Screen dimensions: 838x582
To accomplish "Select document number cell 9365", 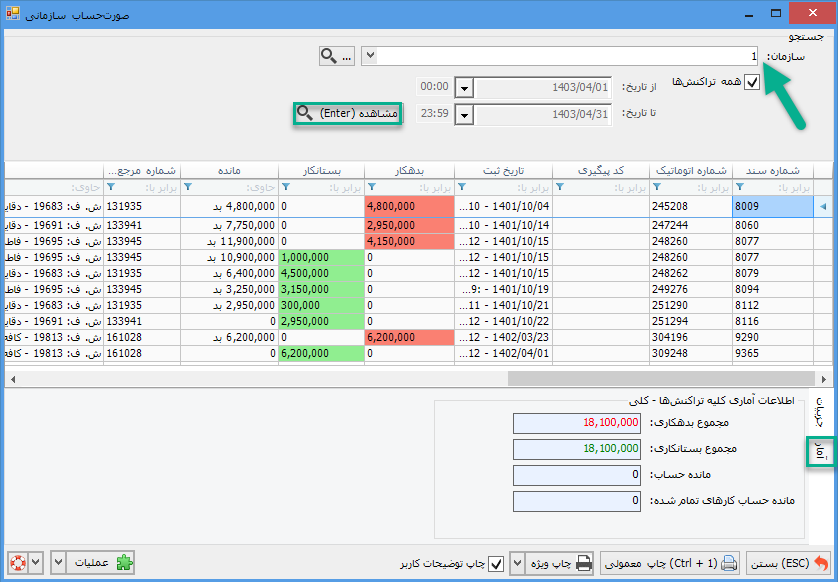I will pyautogui.click(x=773, y=353).
